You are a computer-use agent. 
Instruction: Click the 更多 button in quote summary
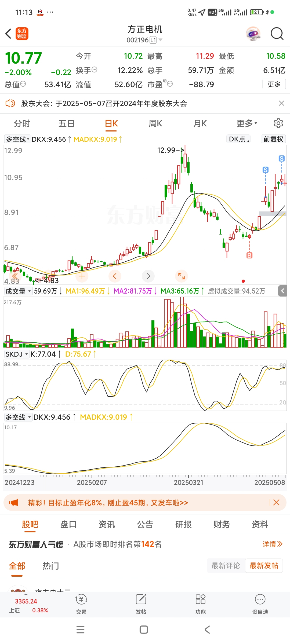pyautogui.click(x=274, y=84)
